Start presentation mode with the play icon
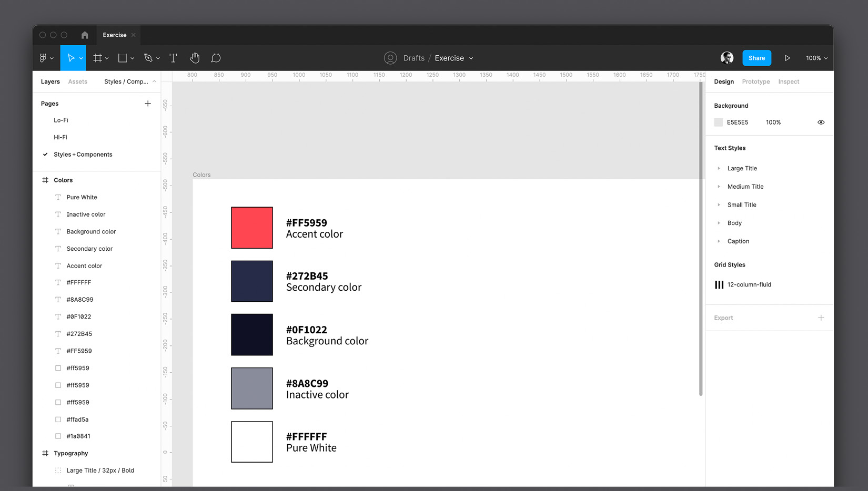Screen dimensions: 868x491 [x=788, y=58]
